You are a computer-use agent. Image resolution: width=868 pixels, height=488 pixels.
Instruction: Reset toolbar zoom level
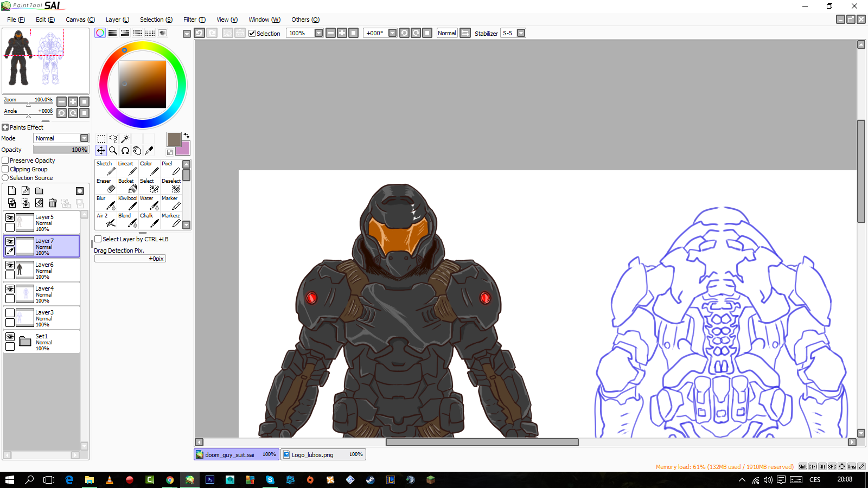tap(353, 33)
